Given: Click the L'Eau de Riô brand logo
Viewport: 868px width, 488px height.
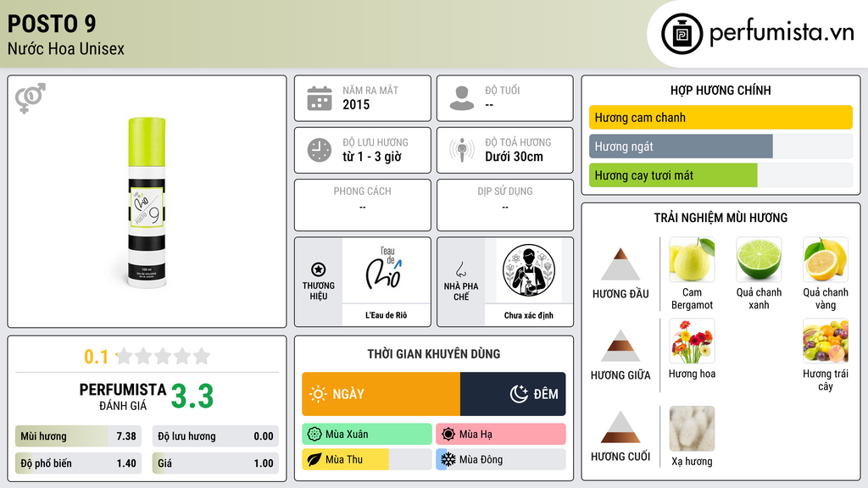Looking at the screenshot, I should 386,270.
